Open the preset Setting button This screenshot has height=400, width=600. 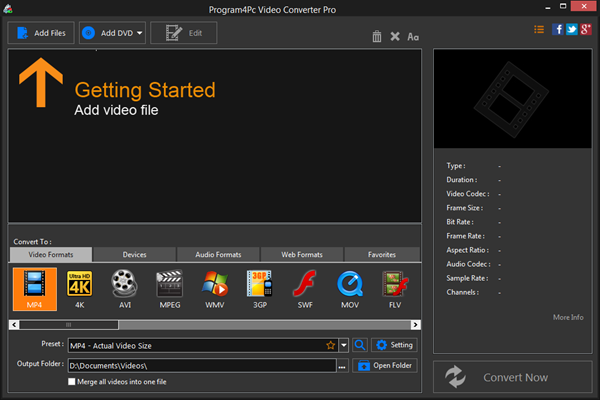(x=394, y=345)
